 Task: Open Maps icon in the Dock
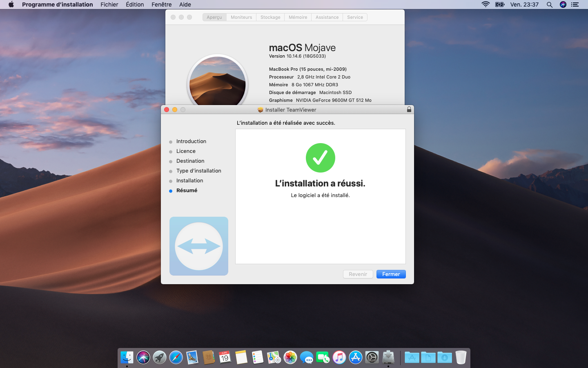274,357
